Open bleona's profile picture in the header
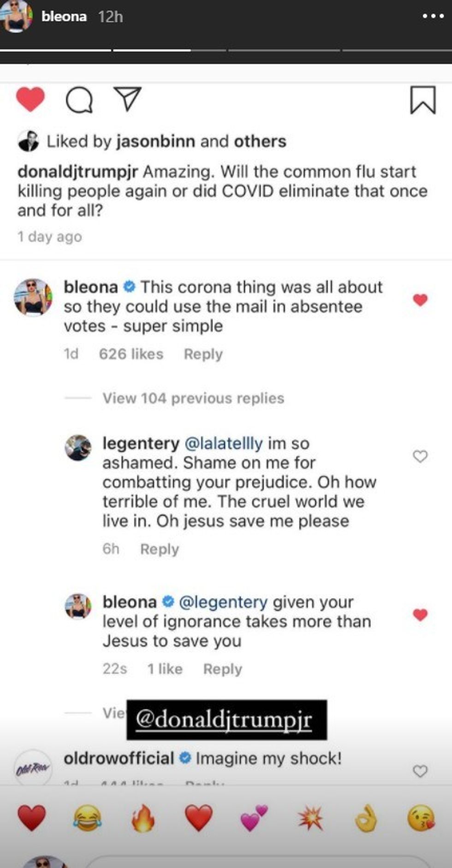The width and height of the screenshot is (452, 868). (15, 16)
